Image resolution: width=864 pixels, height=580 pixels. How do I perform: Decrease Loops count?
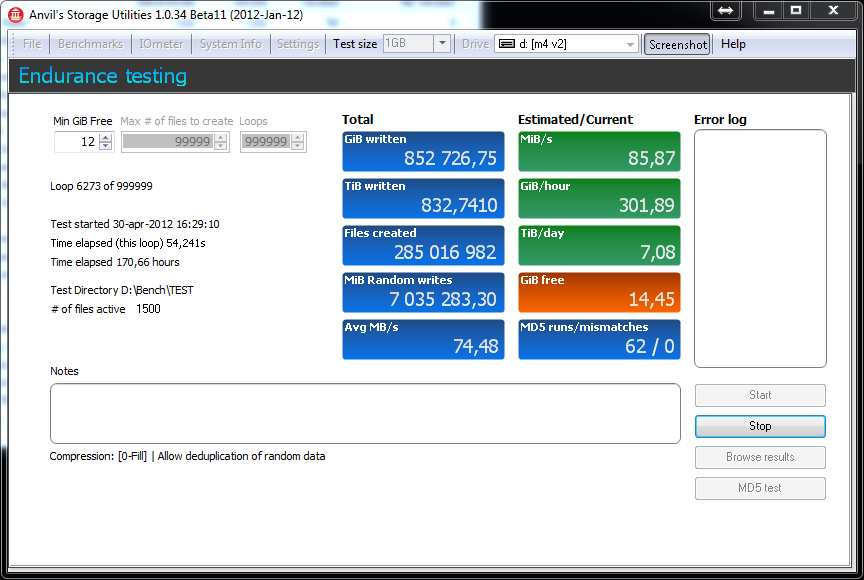tap(298, 146)
